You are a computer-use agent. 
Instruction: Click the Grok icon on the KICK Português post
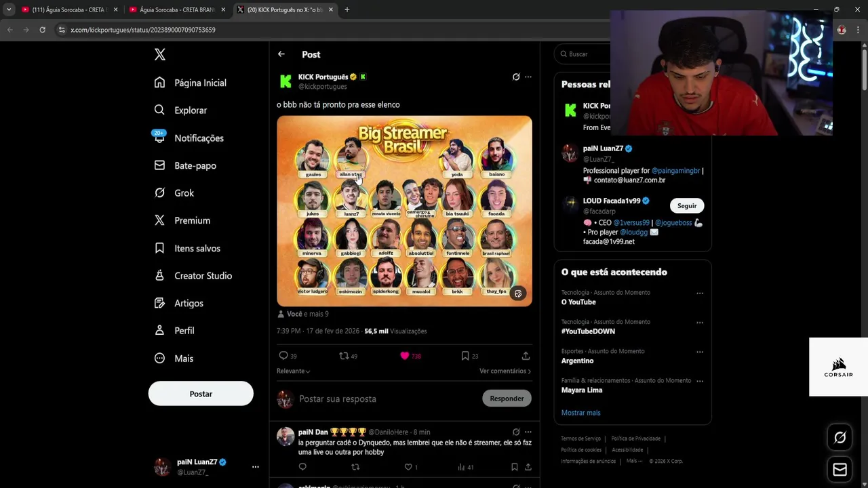[x=516, y=77]
